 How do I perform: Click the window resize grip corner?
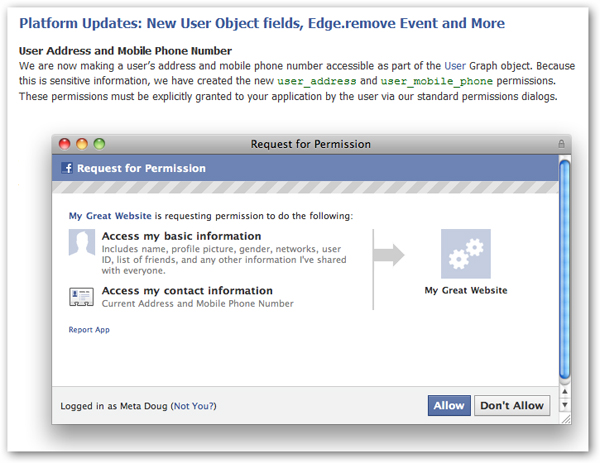pos(566,419)
